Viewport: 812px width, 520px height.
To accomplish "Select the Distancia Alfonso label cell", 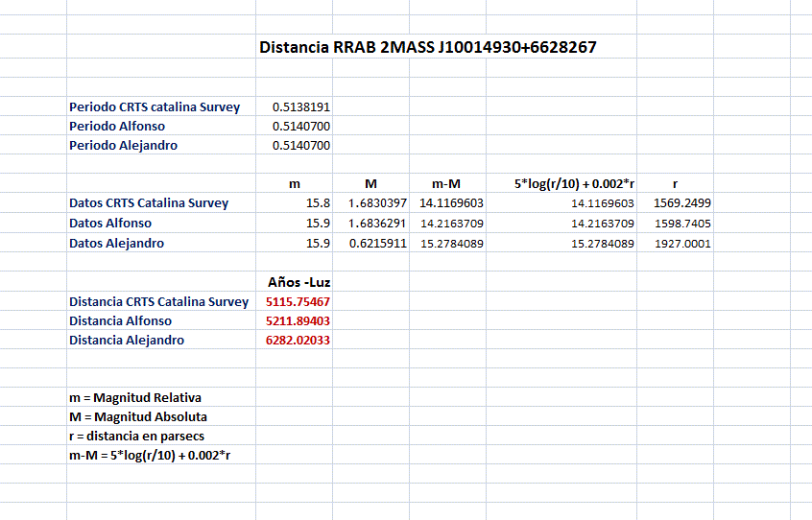I will tap(120, 320).
